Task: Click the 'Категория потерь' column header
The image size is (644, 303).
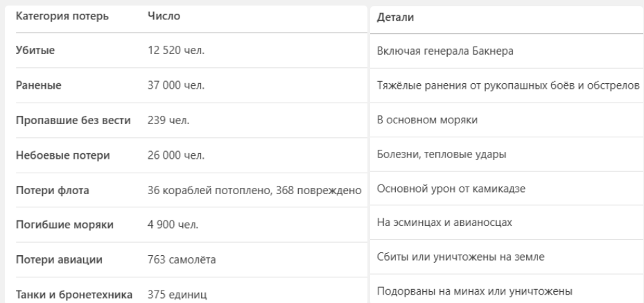Action: coord(62,17)
